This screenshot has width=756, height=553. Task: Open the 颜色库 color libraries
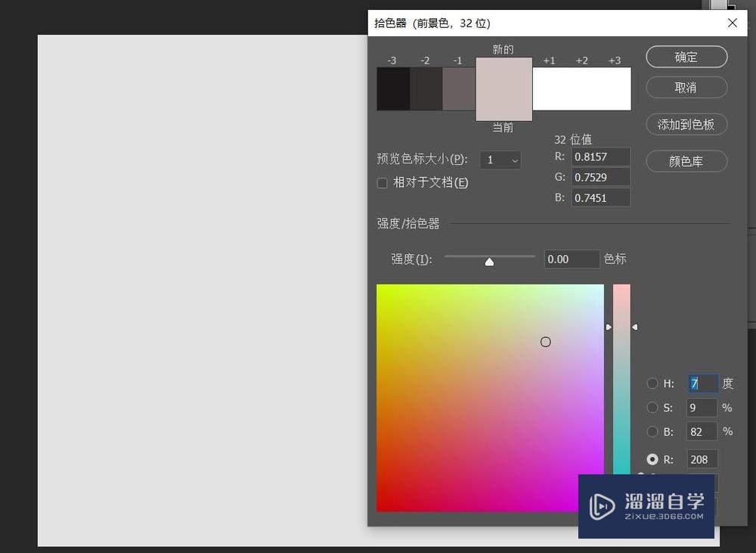point(686,161)
